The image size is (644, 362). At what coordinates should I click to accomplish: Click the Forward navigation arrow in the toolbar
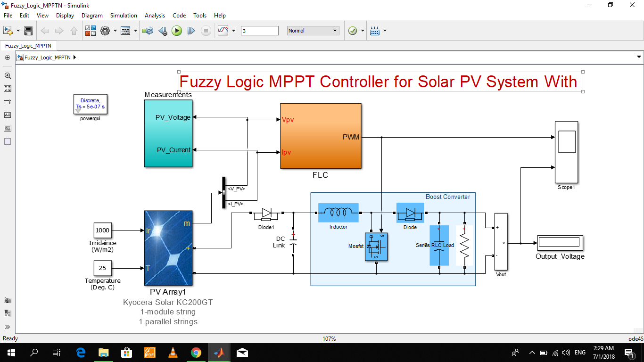(59, 31)
